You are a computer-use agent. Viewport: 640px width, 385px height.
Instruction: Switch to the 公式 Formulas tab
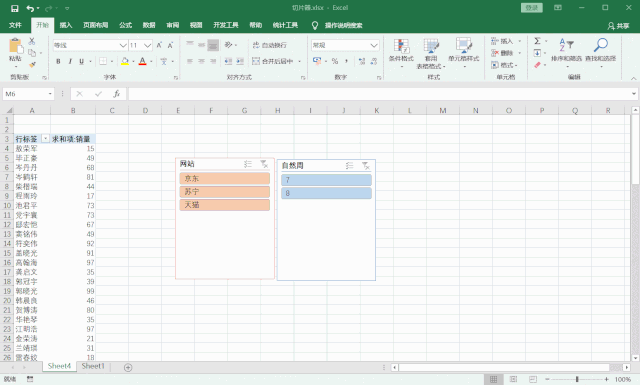125,25
